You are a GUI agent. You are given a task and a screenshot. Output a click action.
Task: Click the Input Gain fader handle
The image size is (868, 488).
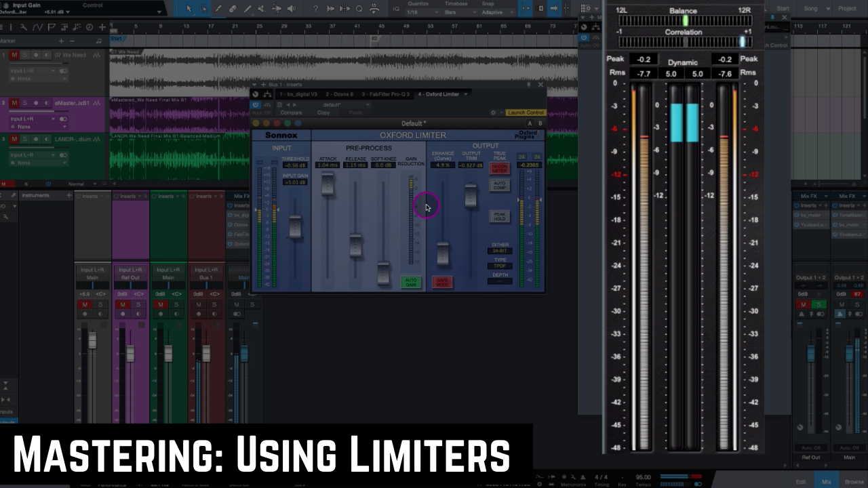295,226
